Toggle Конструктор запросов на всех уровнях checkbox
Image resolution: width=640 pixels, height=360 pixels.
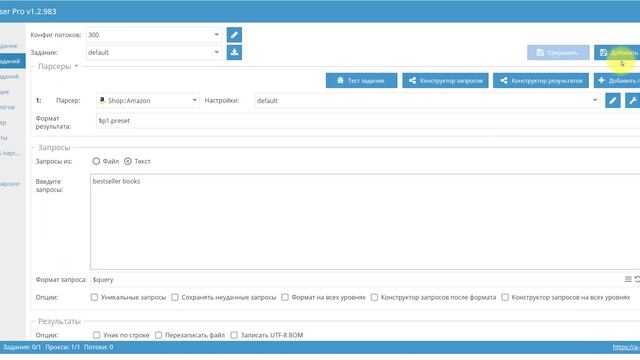(505, 297)
